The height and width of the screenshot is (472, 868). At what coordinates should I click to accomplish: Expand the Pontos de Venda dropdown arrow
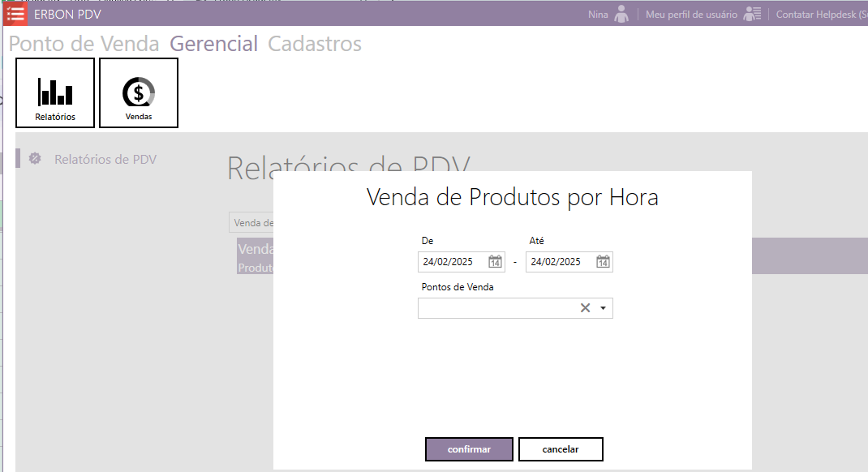click(x=603, y=308)
